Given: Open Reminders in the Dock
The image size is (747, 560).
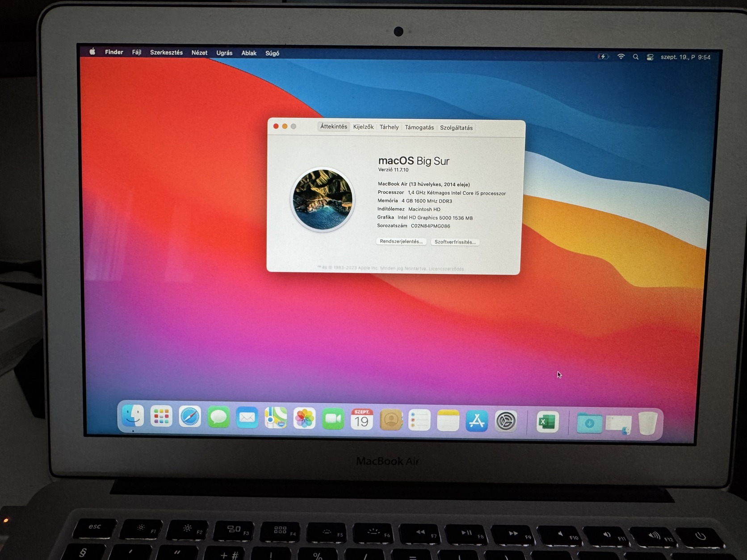Looking at the screenshot, I should pyautogui.click(x=420, y=421).
